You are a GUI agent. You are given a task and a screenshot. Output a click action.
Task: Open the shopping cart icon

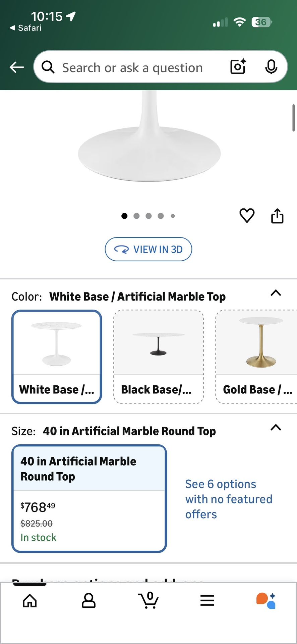coord(148,600)
